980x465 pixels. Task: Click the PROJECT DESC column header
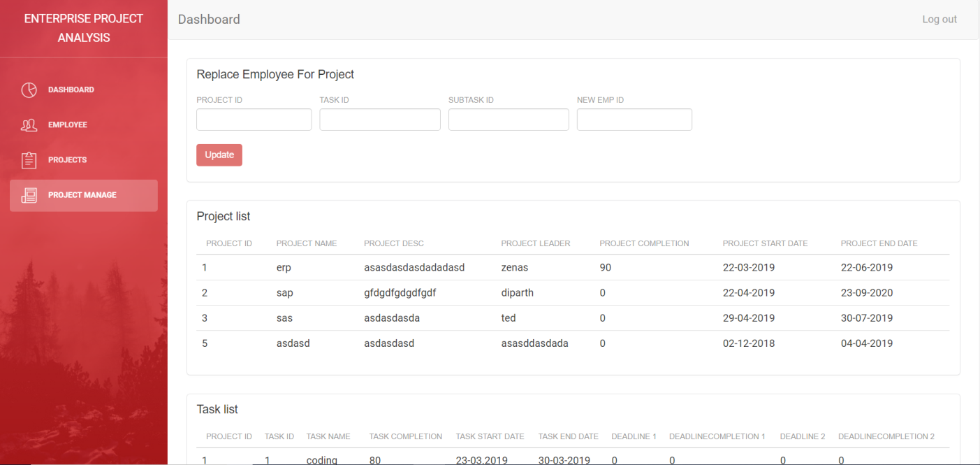[x=394, y=243]
